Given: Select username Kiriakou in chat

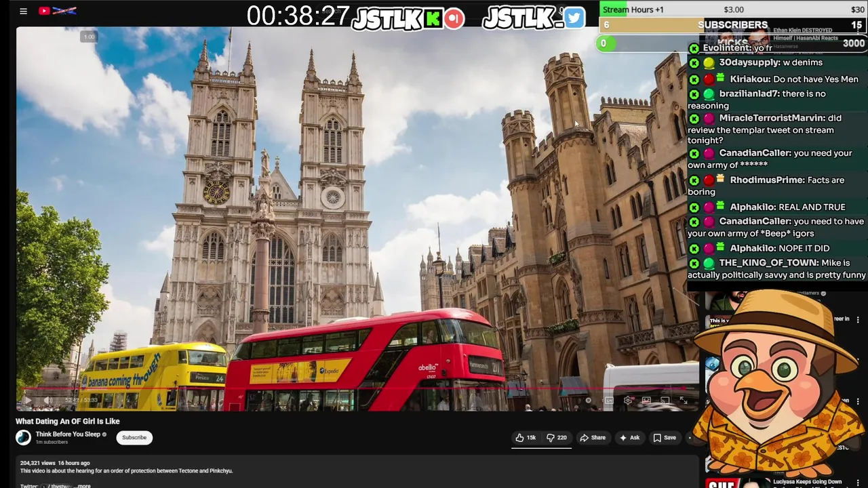Looking at the screenshot, I should coord(749,79).
